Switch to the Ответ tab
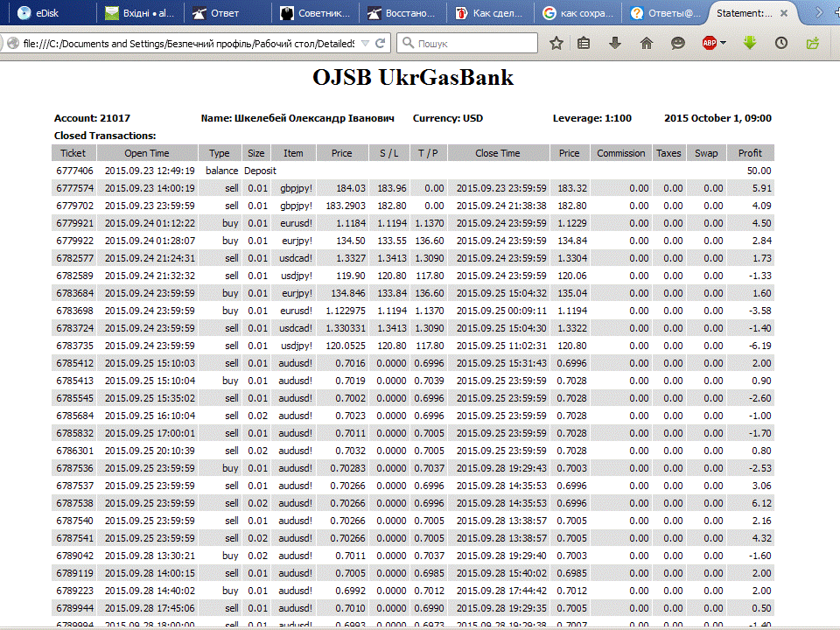Viewport: 840px width, 630px height. (x=227, y=13)
